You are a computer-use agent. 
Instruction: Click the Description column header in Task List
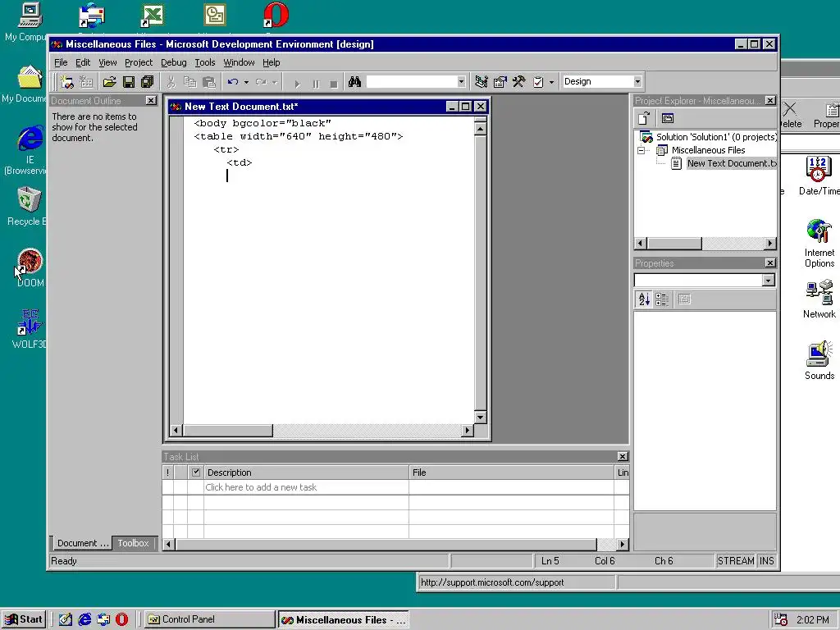point(306,472)
